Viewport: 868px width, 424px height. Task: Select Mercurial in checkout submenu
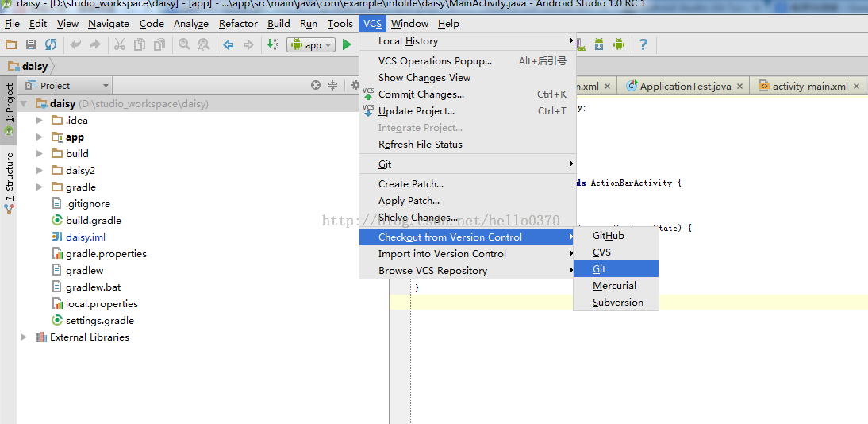tap(616, 285)
